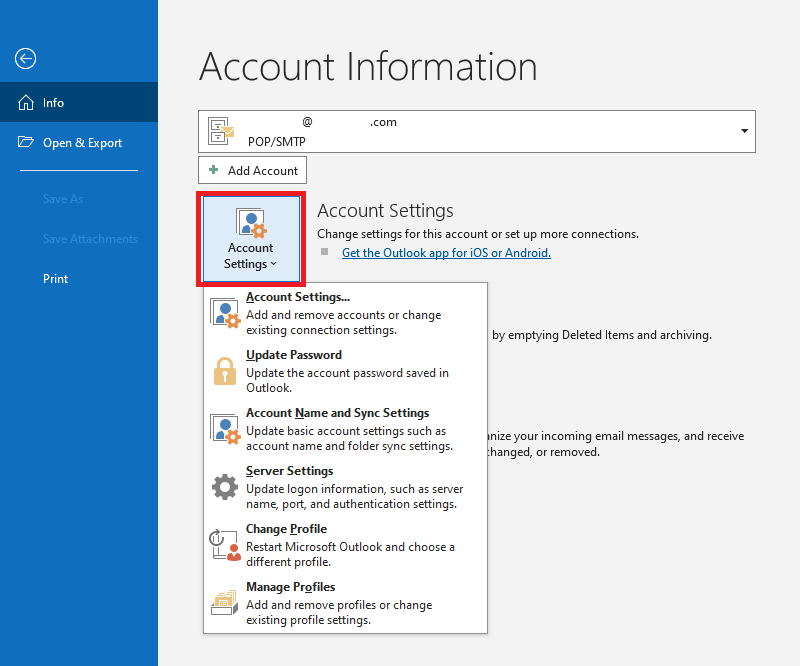Image resolution: width=800 pixels, height=666 pixels.
Task: Select the Update Password menu entry text
Action: pos(294,355)
